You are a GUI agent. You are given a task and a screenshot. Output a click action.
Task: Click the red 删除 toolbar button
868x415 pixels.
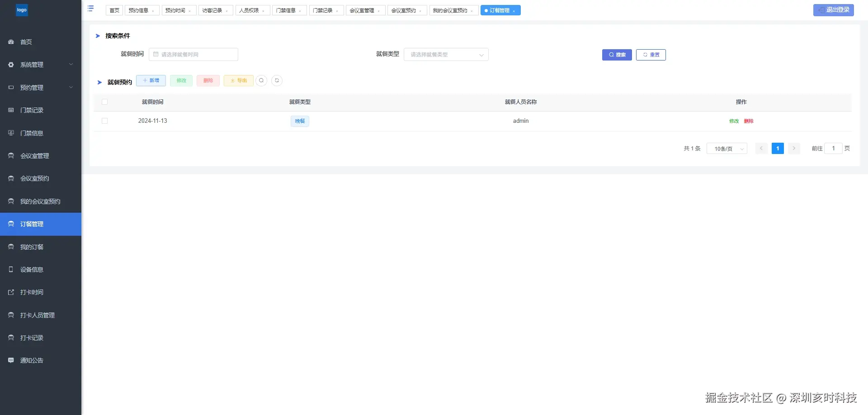pyautogui.click(x=208, y=80)
